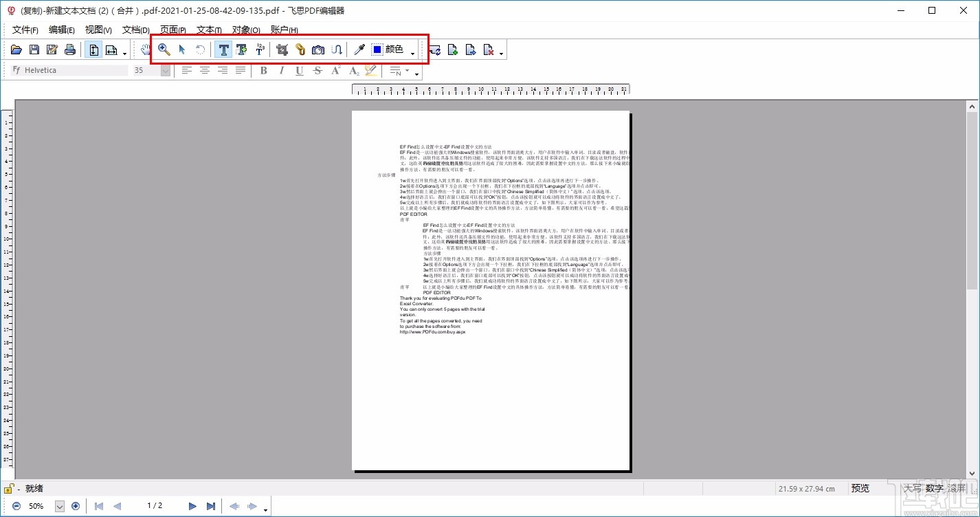Screen dimensions: 980x517
Task: Open a file with the folder icon
Action: (x=16, y=49)
